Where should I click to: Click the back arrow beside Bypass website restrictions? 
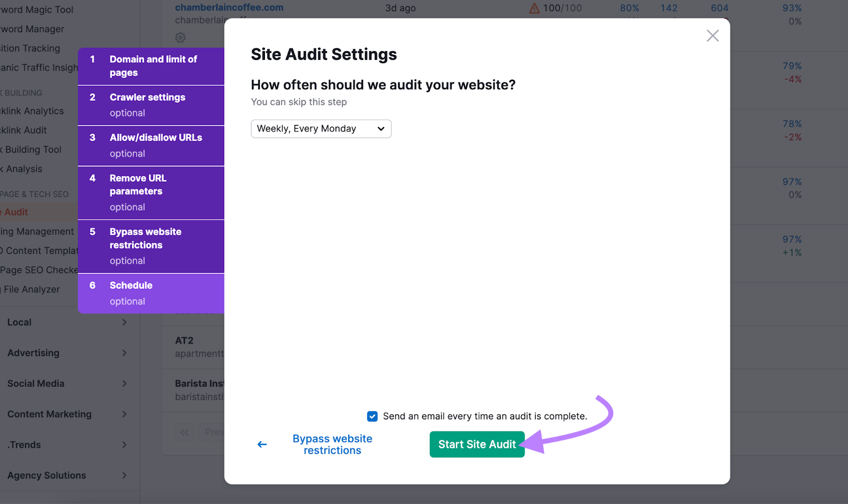pos(262,444)
